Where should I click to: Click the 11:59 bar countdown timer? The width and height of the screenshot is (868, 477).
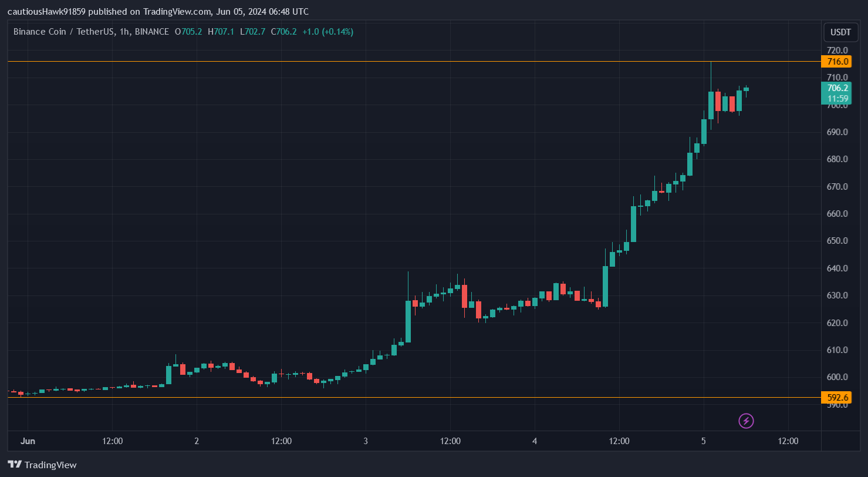[x=836, y=98]
